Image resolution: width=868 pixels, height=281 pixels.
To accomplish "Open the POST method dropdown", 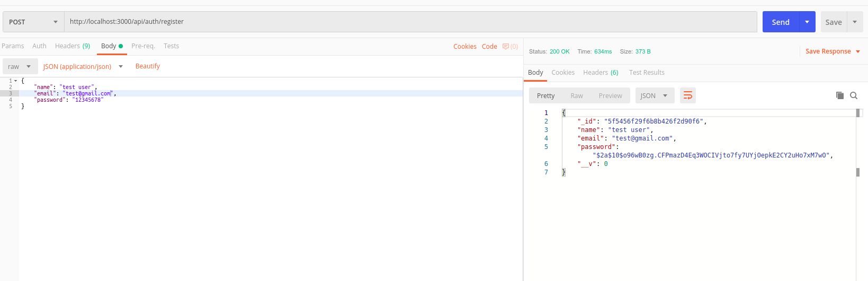I will (x=33, y=22).
